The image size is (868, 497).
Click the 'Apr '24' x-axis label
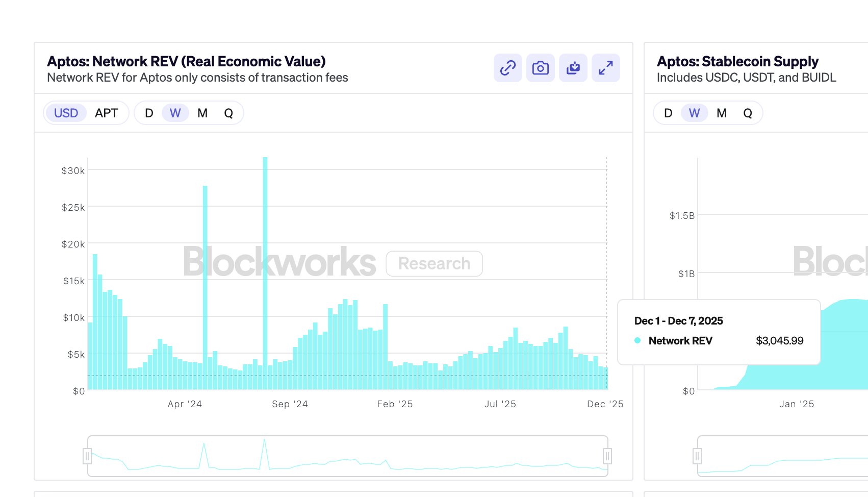pos(185,404)
